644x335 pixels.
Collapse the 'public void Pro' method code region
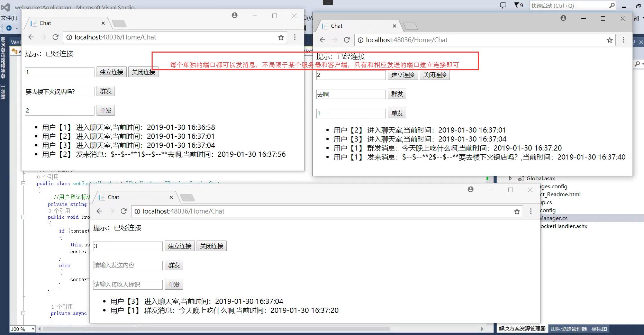pyautogui.click(x=23, y=217)
